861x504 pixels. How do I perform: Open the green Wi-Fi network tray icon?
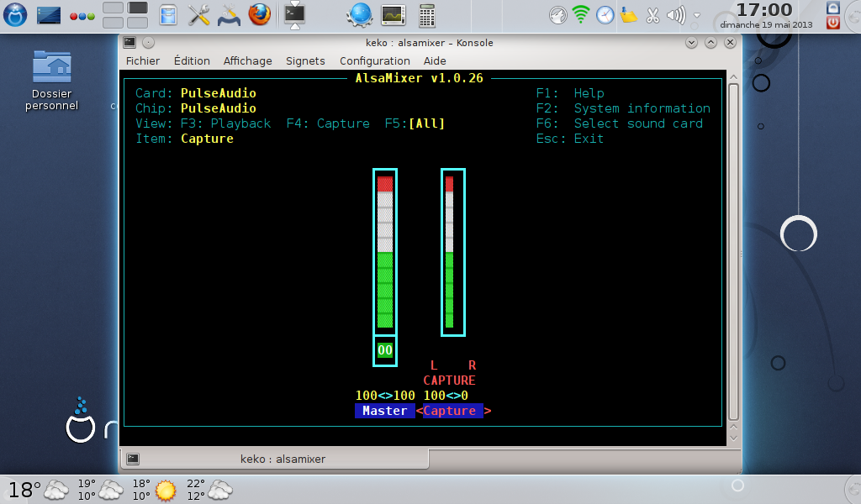pos(581,15)
